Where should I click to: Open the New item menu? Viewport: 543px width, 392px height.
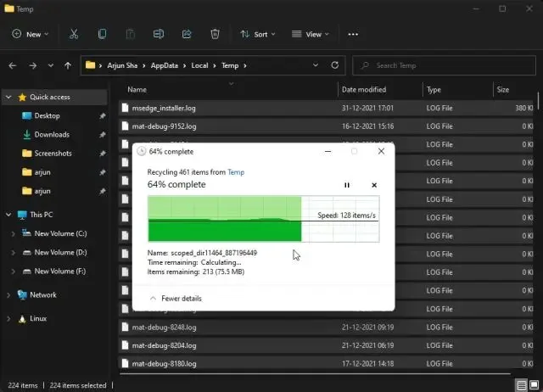pyautogui.click(x=31, y=34)
